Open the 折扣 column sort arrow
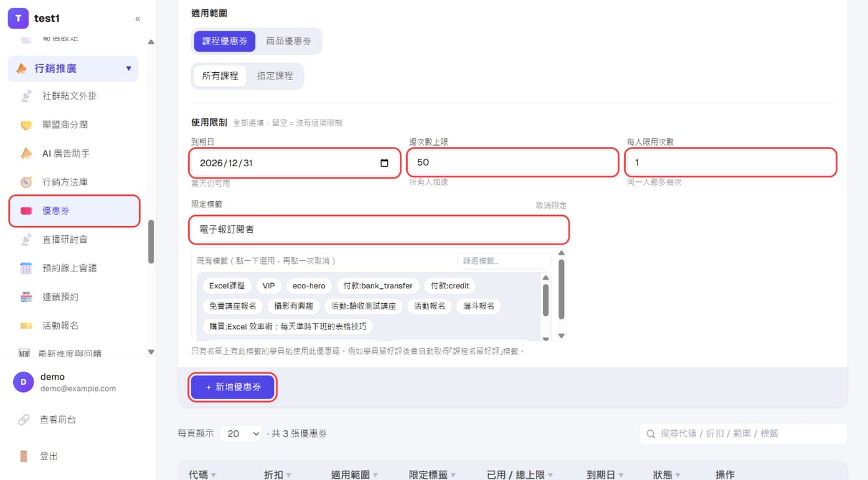The image size is (868, 480). tap(289, 475)
